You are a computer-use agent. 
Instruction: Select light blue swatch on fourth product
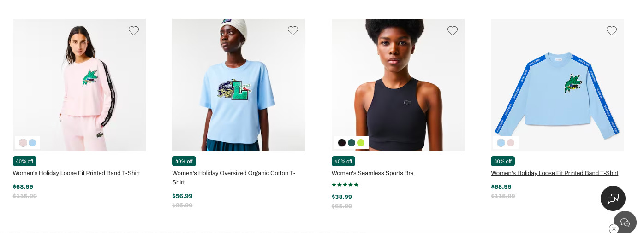501,143
